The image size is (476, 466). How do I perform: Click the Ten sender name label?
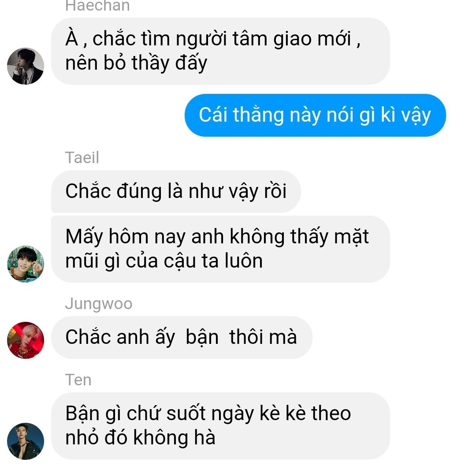78,380
